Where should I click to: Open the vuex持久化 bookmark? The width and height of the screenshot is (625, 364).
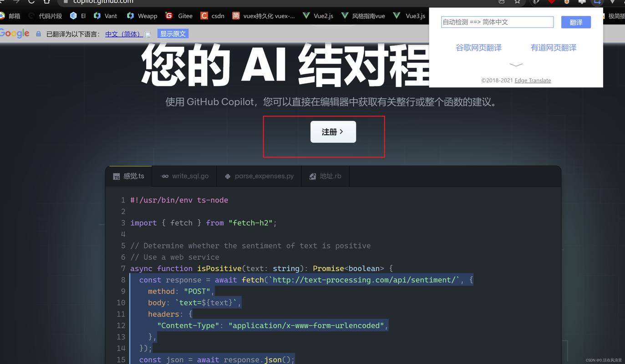click(x=263, y=16)
